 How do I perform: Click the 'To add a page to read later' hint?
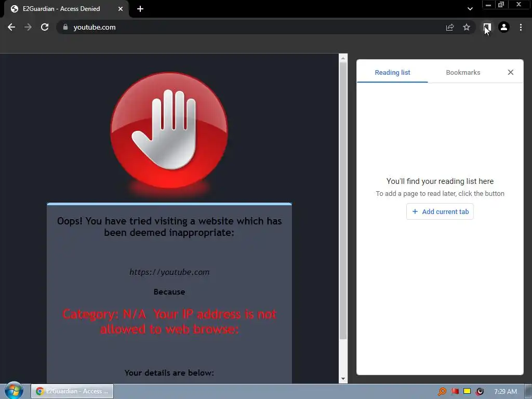pyautogui.click(x=440, y=193)
